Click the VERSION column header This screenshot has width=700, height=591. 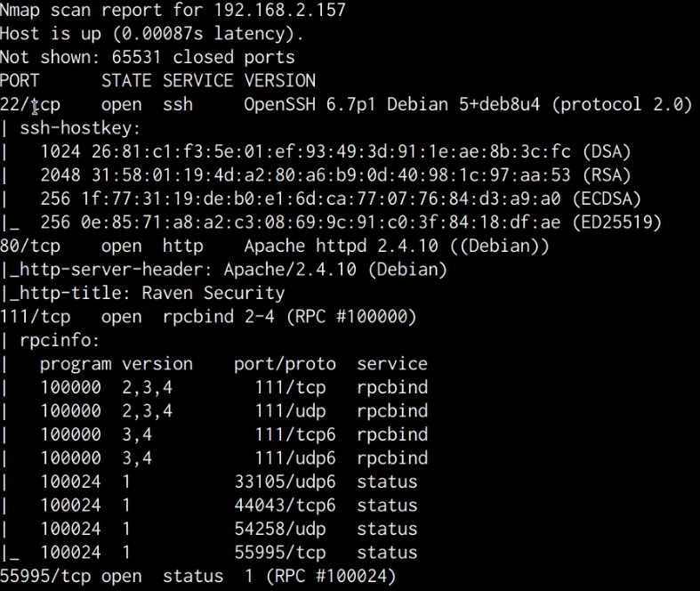tap(279, 81)
